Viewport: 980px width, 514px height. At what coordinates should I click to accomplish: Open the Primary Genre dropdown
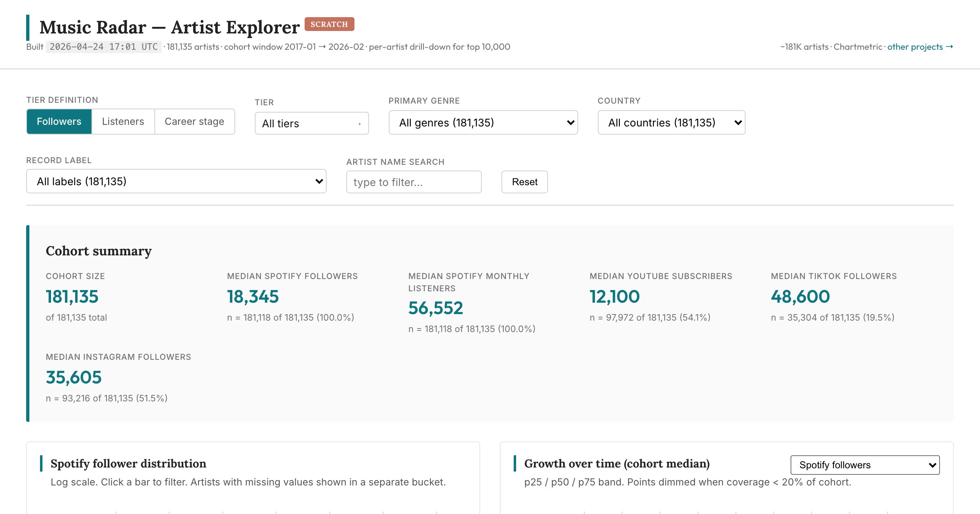coord(483,122)
